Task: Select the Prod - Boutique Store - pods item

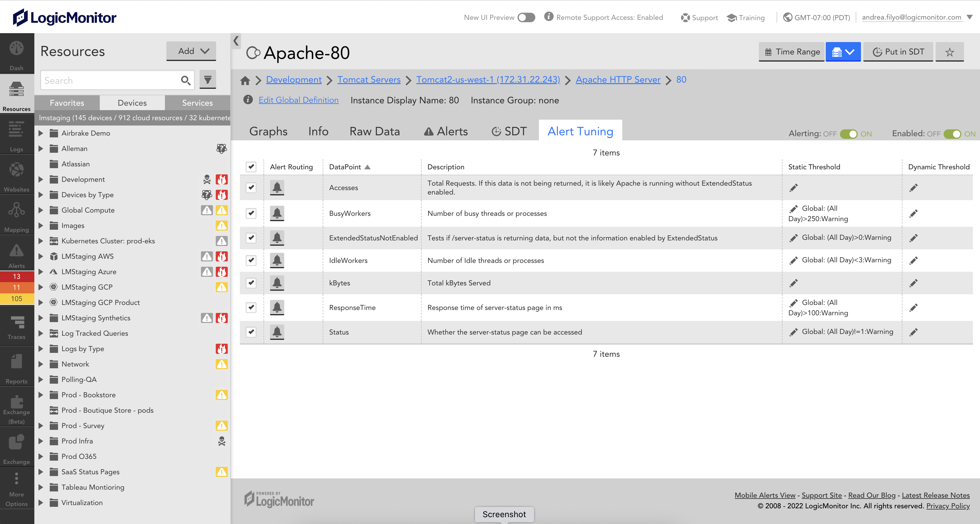Action: (107, 410)
